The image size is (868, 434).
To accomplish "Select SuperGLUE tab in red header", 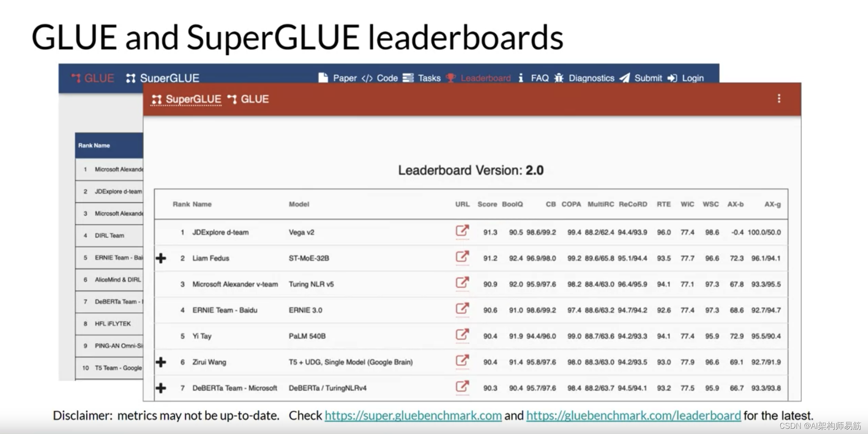I will click(x=186, y=100).
